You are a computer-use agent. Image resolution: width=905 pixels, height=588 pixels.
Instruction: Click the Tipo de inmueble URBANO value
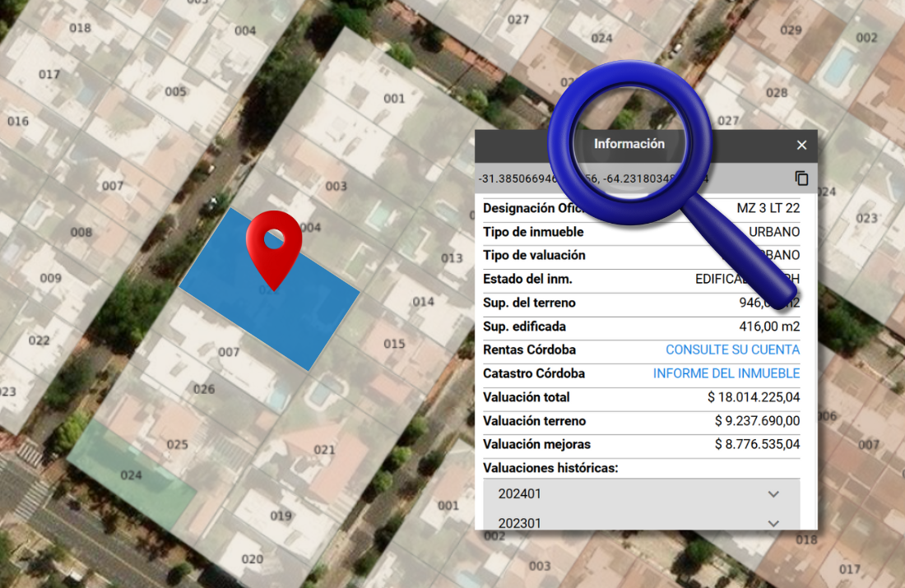774,232
